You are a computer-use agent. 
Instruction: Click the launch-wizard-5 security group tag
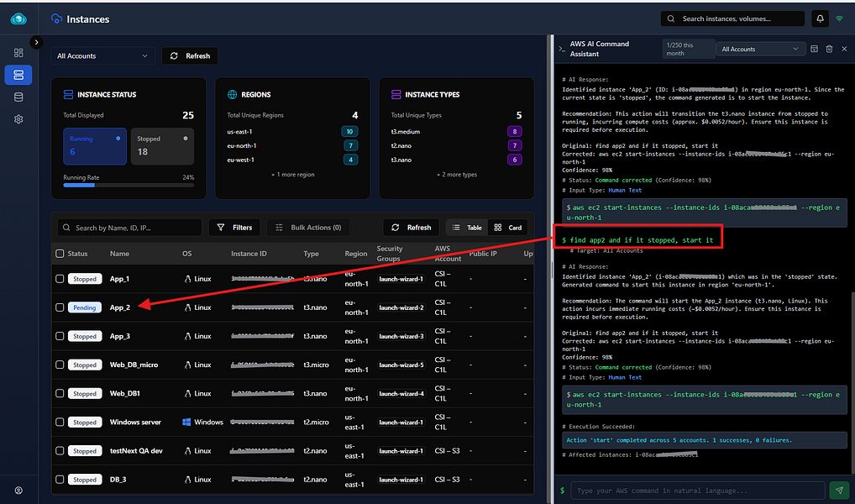point(401,365)
